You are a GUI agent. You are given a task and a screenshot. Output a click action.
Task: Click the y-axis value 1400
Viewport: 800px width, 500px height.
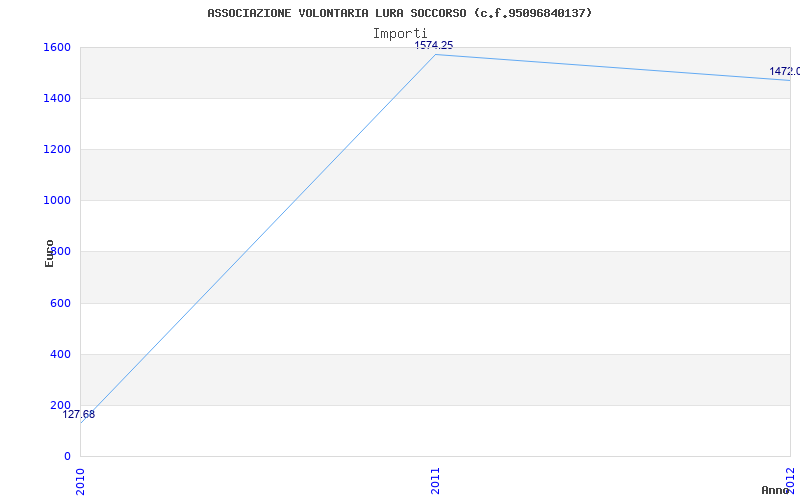pyautogui.click(x=57, y=98)
